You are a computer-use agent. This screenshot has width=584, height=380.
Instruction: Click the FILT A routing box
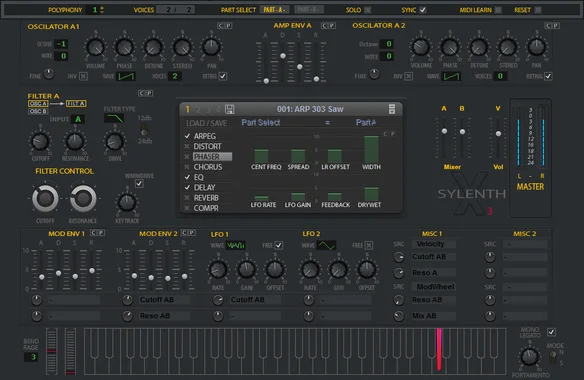coord(76,104)
